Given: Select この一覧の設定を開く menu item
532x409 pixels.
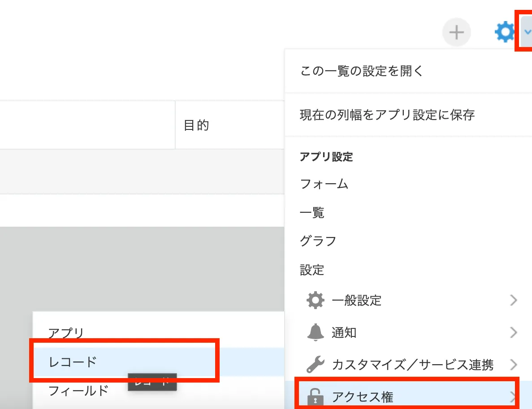Looking at the screenshot, I should tap(362, 71).
